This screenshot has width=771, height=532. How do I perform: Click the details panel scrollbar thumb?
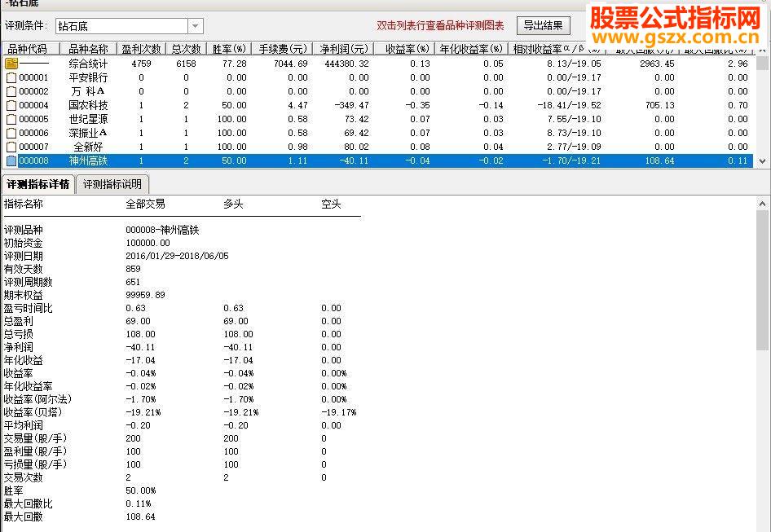(762, 280)
